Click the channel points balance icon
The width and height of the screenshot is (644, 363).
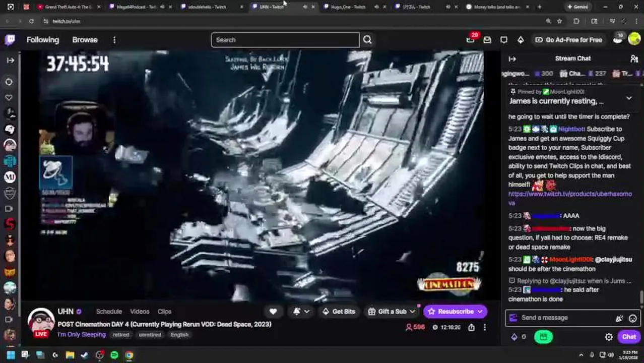514,337
